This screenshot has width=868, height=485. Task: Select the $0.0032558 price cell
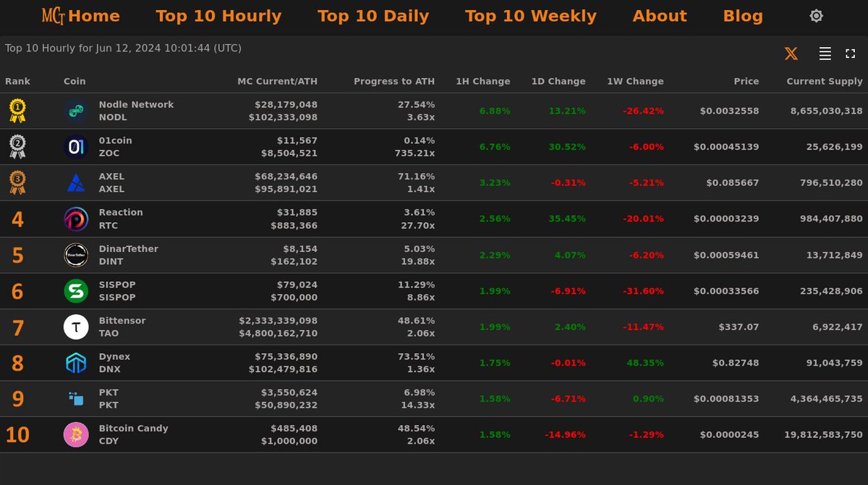coord(730,111)
